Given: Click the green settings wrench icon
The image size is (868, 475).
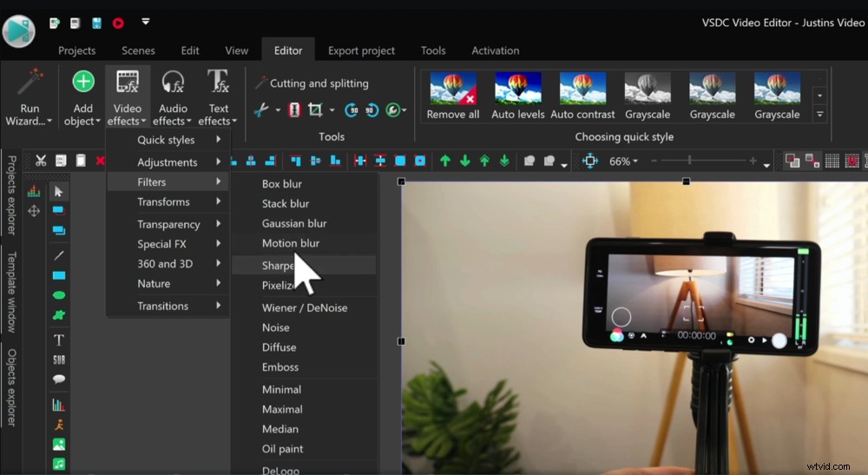Looking at the screenshot, I should [393, 110].
